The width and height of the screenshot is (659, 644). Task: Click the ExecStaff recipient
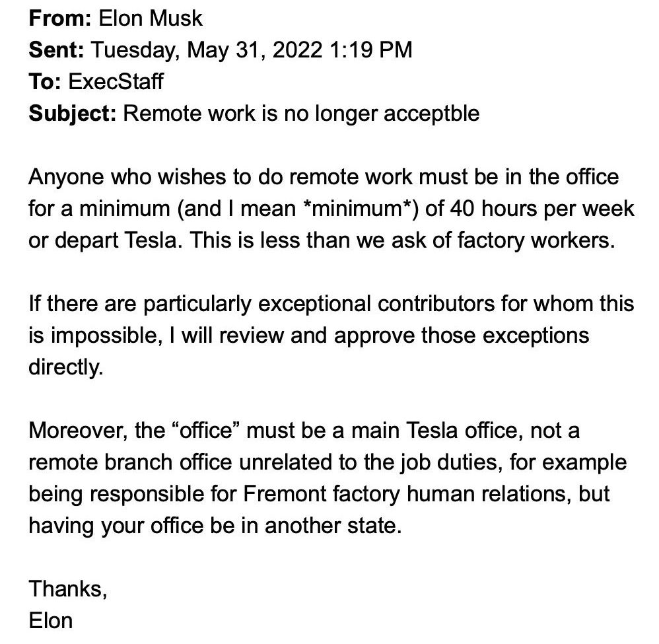tap(115, 82)
